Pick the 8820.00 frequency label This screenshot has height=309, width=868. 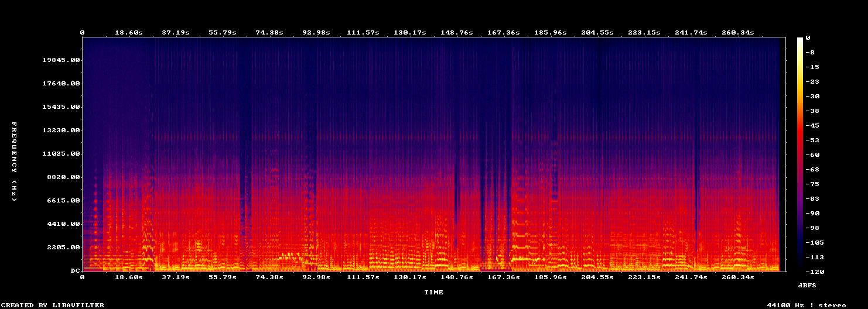point(63,177)
